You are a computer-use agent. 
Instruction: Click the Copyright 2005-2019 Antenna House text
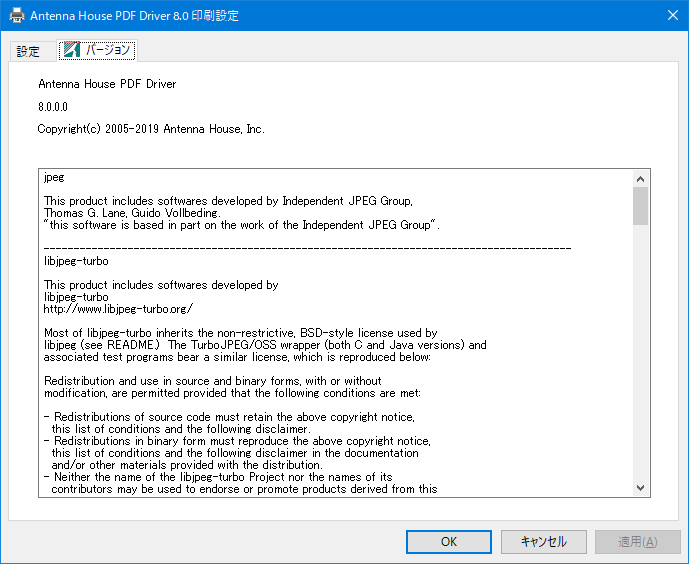[151, 129]
